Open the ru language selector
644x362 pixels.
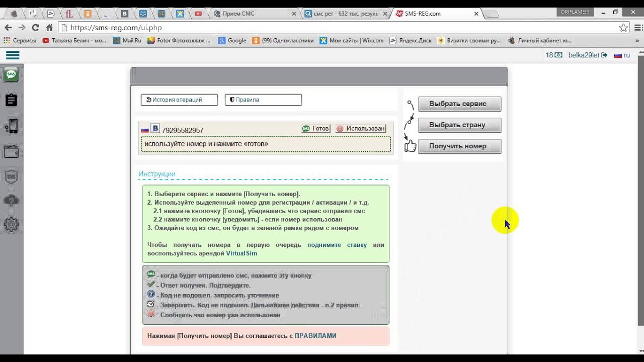click(622, 55)
